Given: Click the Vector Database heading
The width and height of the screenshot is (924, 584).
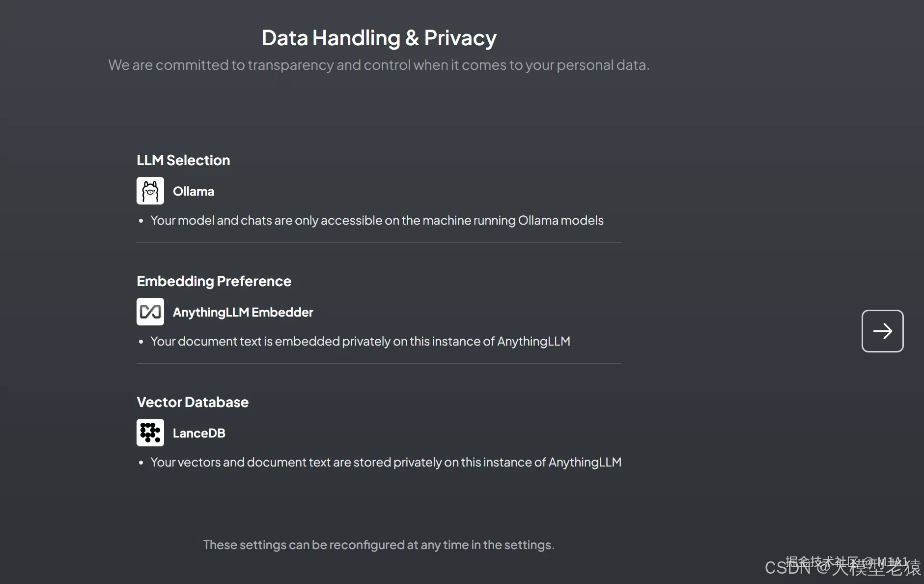Looking at the screenshot, I should coord(193,402).
